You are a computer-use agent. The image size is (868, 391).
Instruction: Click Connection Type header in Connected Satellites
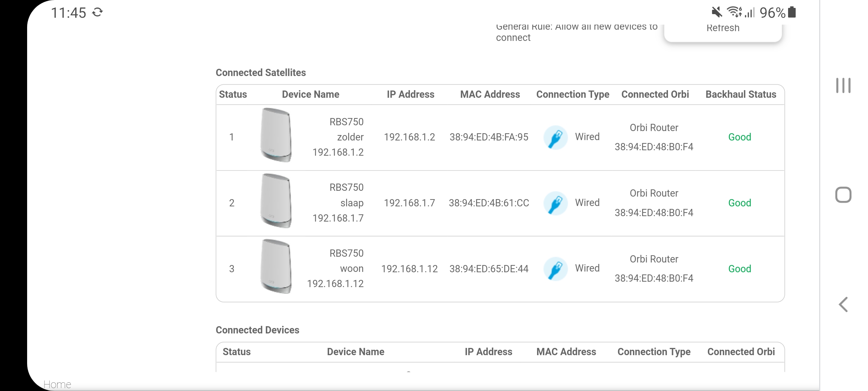pos(573,94)
